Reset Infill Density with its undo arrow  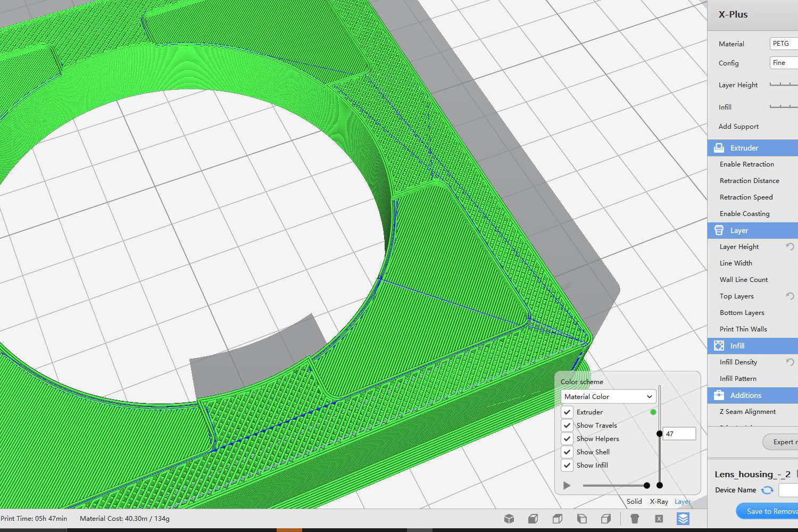[790, 362]
